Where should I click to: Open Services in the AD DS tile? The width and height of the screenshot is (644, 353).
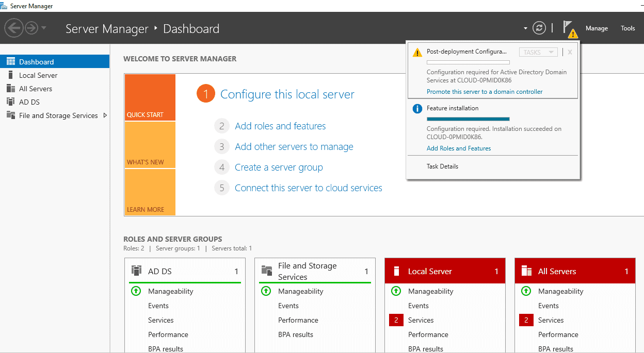pos(161,320)
